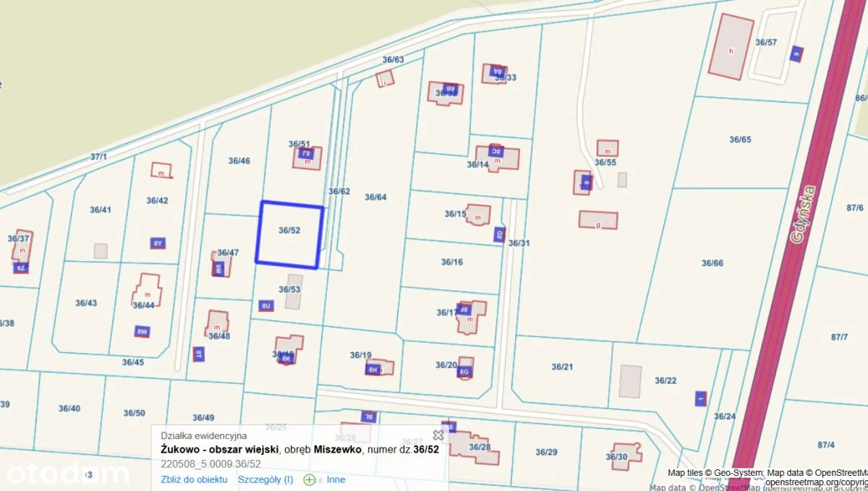Image resolution: width=868 pixels, height=491 pixels.
Task: Click the 'Zbliż do obiektu' link
Action: coord(194,479)
